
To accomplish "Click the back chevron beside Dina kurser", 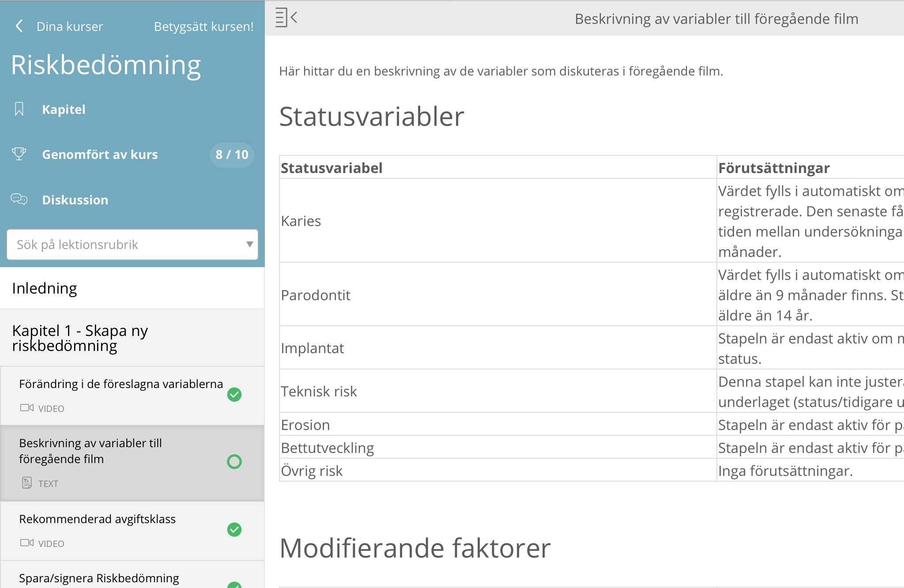I will click(x=19, y=26).
